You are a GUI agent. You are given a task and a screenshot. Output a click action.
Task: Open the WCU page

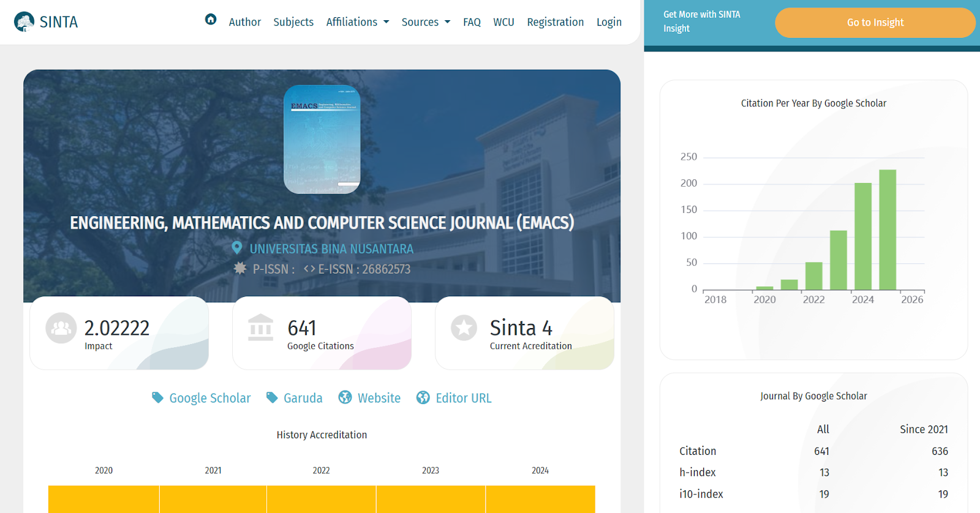pos(504,22)
